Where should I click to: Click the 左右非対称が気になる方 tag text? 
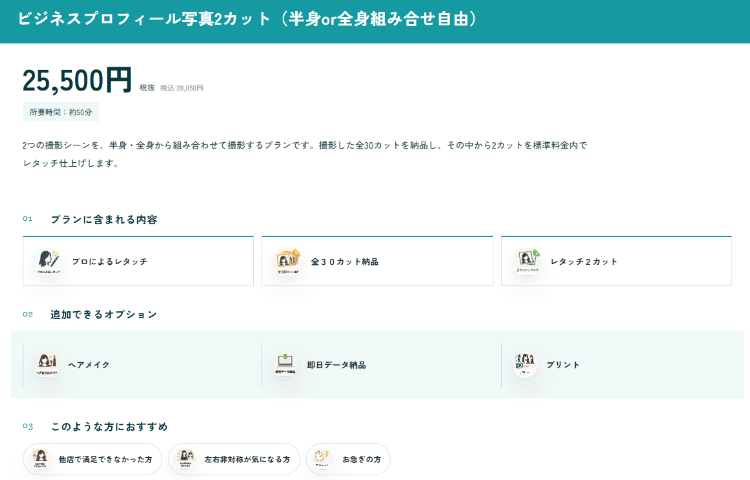[247, 459]
